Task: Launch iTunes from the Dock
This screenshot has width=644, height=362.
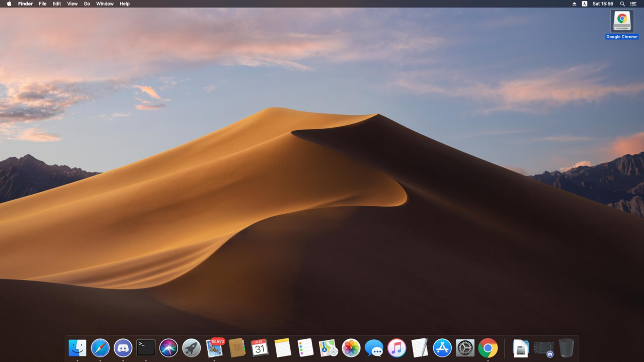Action: [396, 348]
